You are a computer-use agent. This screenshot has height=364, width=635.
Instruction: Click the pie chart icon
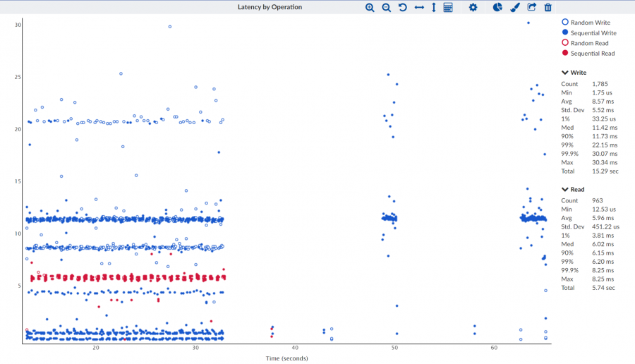tap(497, 7)
